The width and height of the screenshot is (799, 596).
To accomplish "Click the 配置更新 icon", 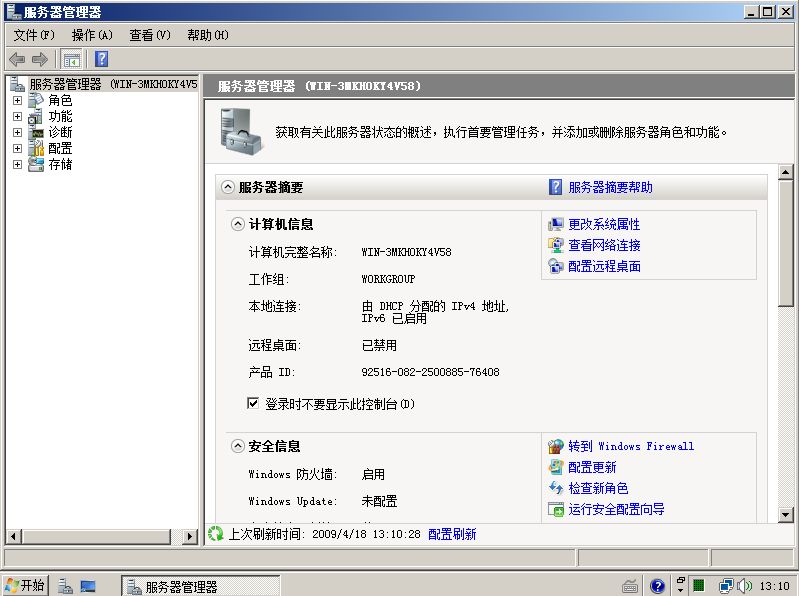I will pyautogui.click(x=556, y=467).
